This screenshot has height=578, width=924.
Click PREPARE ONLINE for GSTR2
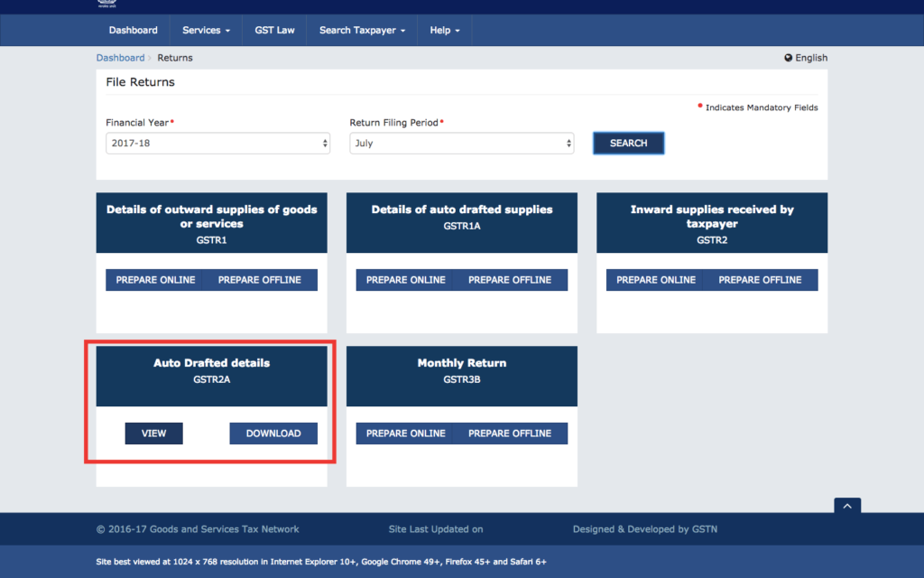(x=655, y=280)
